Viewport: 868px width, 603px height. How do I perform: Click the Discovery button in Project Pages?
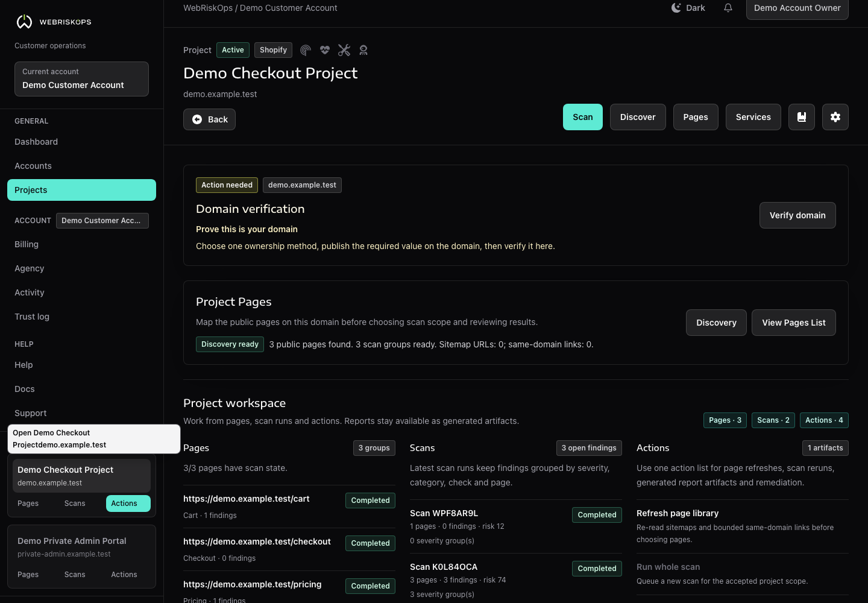[716, 323]
